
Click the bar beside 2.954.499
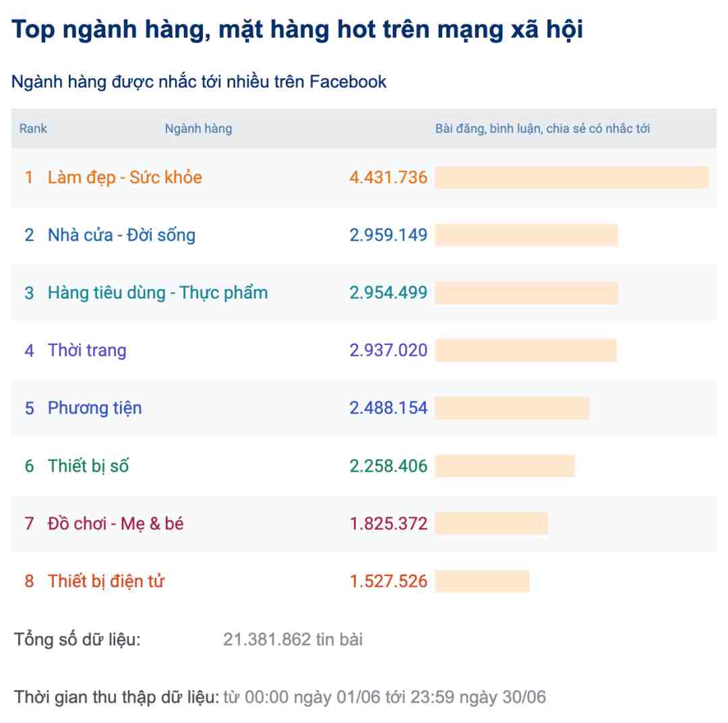[526, 293]
